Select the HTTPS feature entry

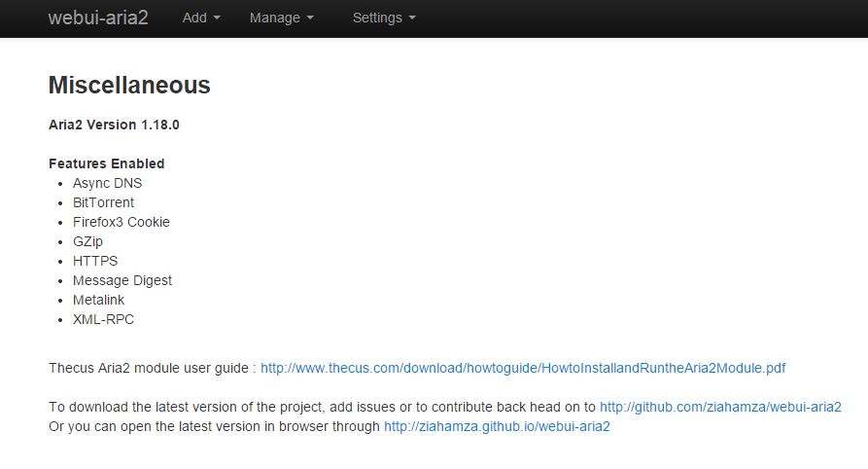95,261
